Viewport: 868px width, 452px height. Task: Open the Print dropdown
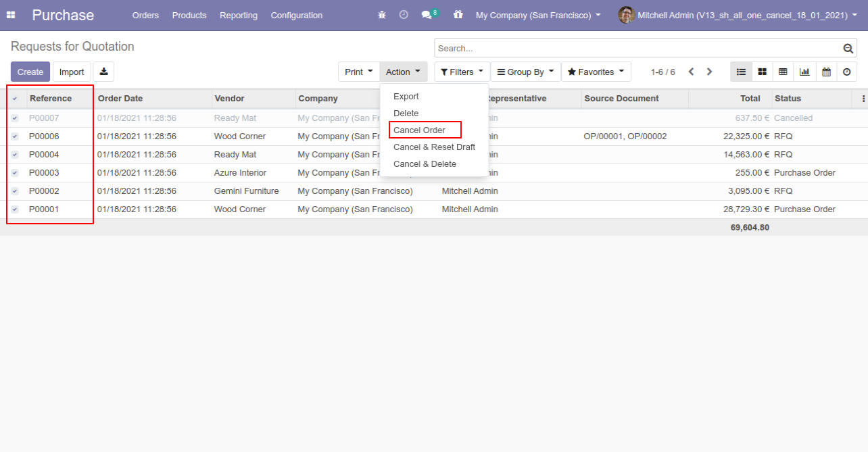[359, 72]
